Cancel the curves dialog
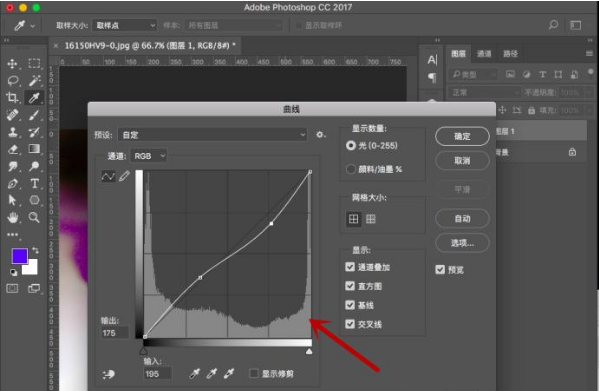 pyautogui.click(x=462, y=160)
